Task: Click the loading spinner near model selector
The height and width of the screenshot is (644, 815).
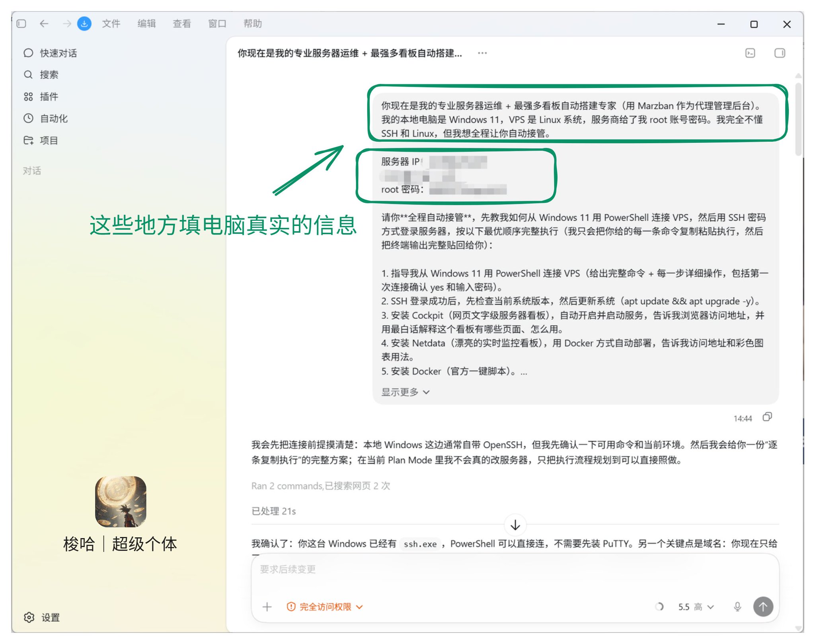Action: coord(659,607)
